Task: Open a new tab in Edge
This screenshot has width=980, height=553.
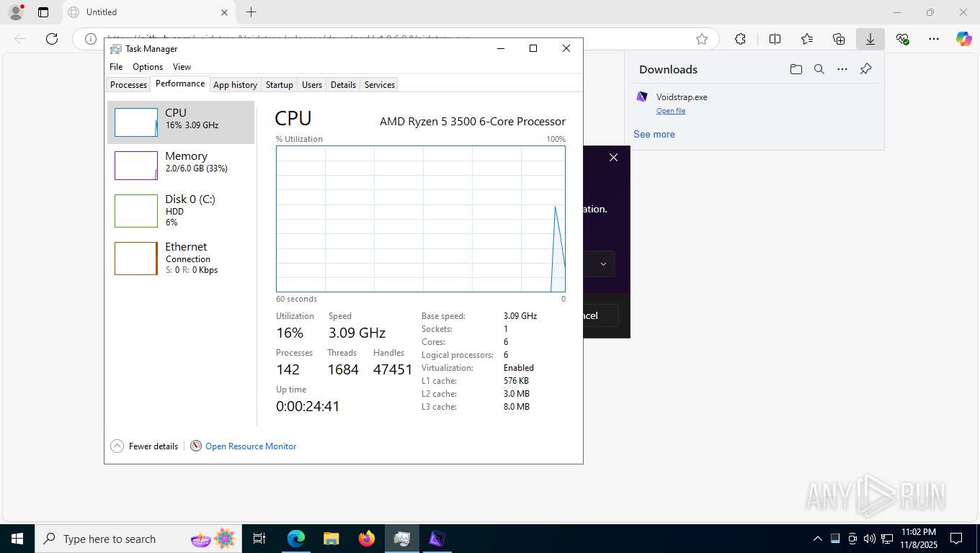Action: [x=251, y=12]
